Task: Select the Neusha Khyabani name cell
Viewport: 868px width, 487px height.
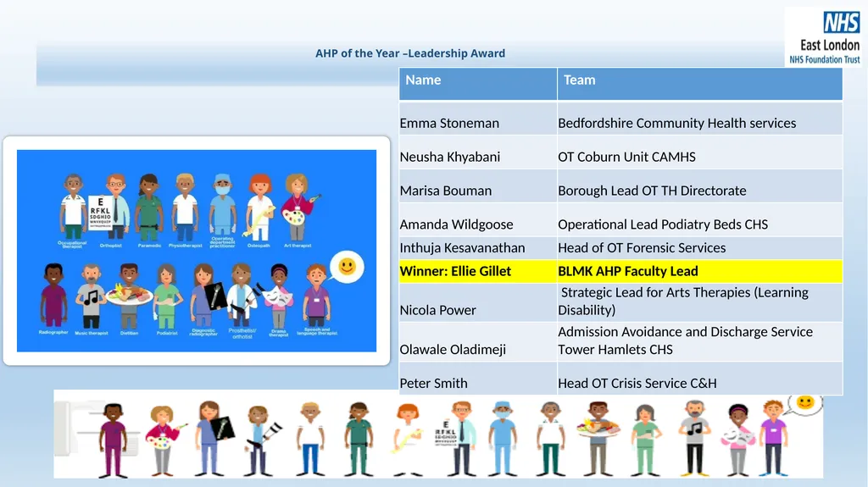Action: [x=478, y=152]
